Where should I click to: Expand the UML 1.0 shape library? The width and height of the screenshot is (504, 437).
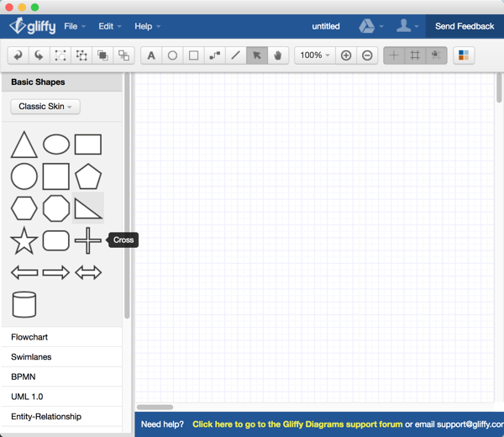pyautogui.click(x=61, y=397)
